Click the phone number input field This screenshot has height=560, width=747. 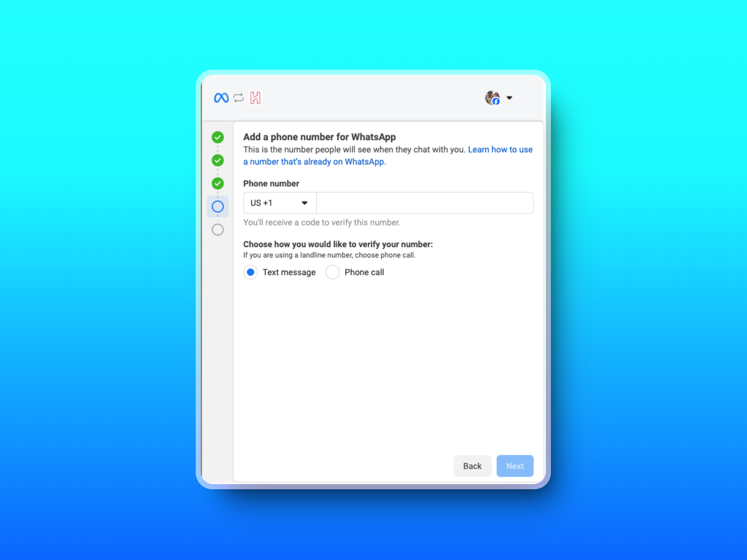[x=424, y=203]
